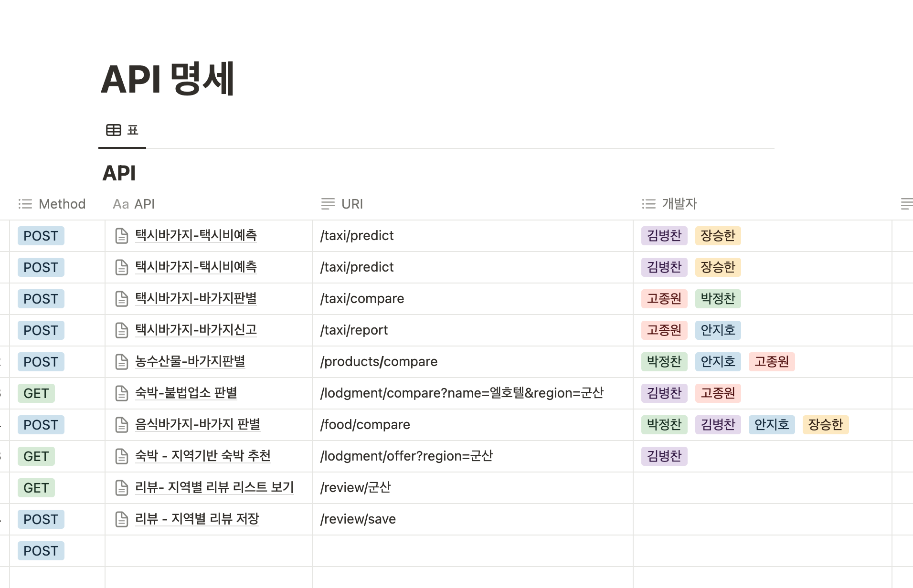Click page icon of 택시바가지-바가지판별 row
The width and height of the screenshot is (913, 588).
point(122,299)
